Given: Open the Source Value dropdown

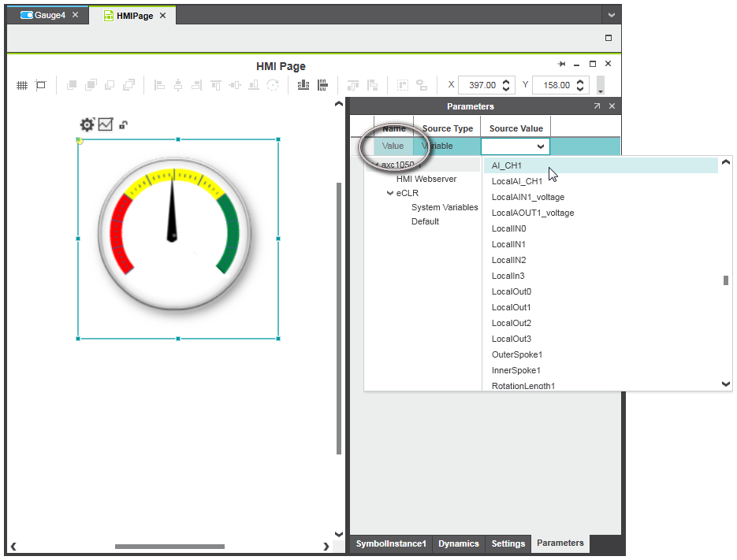Looking at the screenshot, I should click(x=541, y=146).
